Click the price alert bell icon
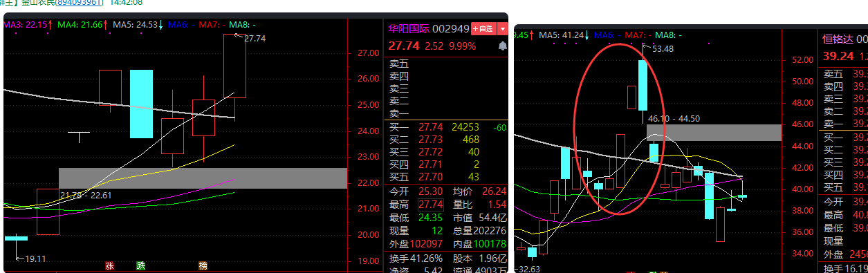 click(503, 46)
